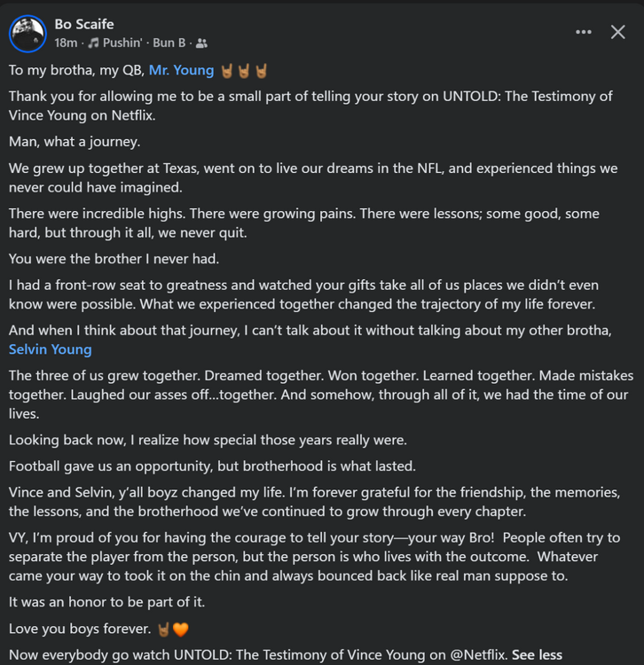
Task: Close the post with the X button
Action: coord(617,32)
